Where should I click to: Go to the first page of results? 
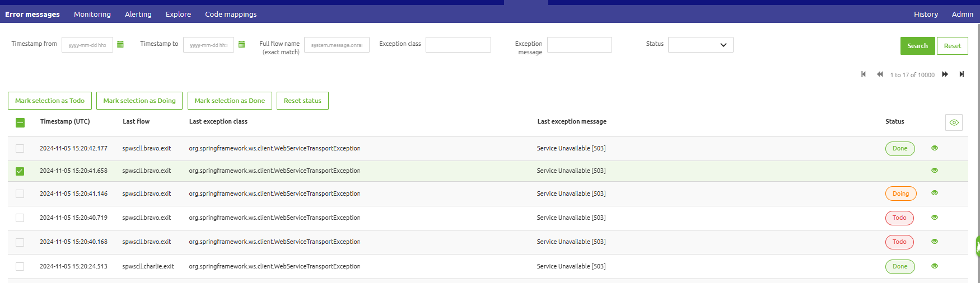864,74
